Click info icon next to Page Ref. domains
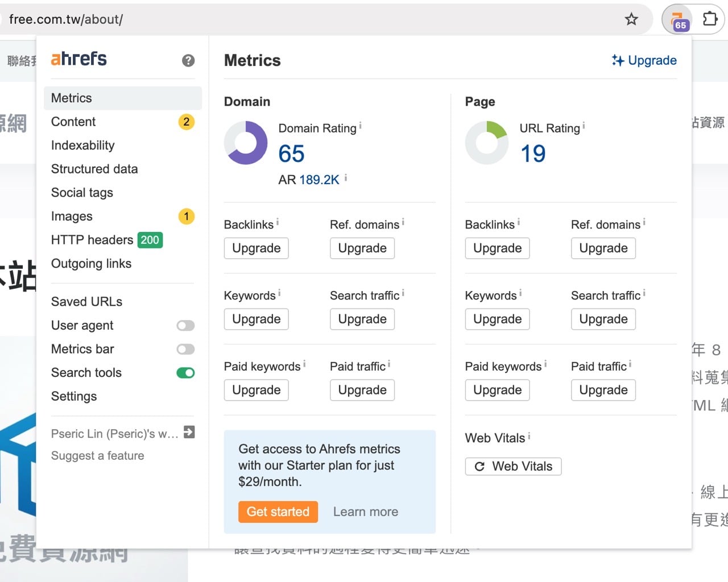The width and height of the screenshot is (728, 582). point(644,222)
